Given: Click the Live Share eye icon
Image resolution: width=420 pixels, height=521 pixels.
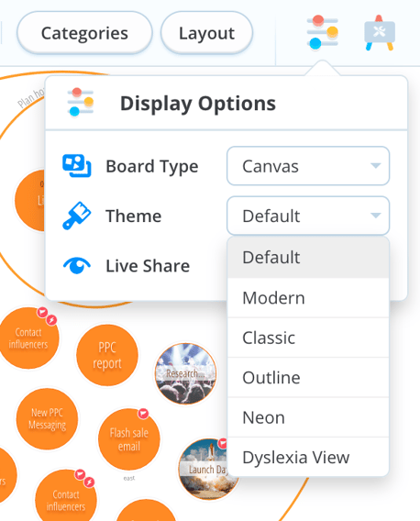Looking at the screenshot, I should [77, 265].
